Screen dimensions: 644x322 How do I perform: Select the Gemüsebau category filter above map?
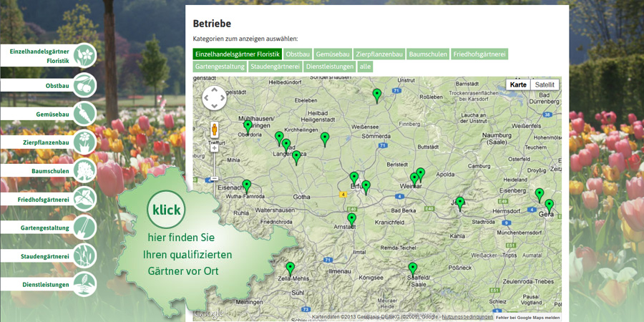[333, 54]
